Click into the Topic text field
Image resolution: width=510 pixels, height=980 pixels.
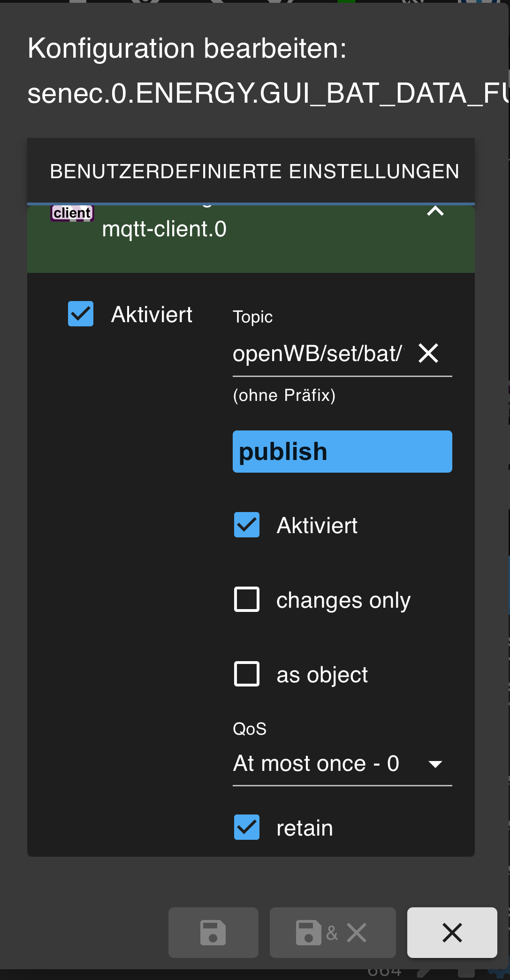pos(318,354)
